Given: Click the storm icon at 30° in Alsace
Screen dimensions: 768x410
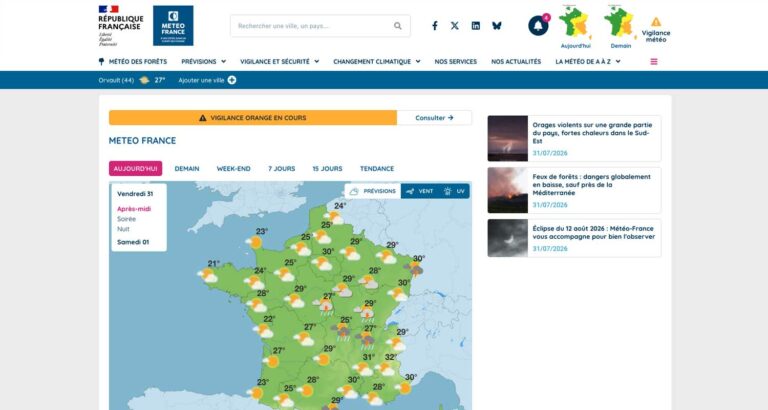Looking at the screenshot, I should point(414,269).
